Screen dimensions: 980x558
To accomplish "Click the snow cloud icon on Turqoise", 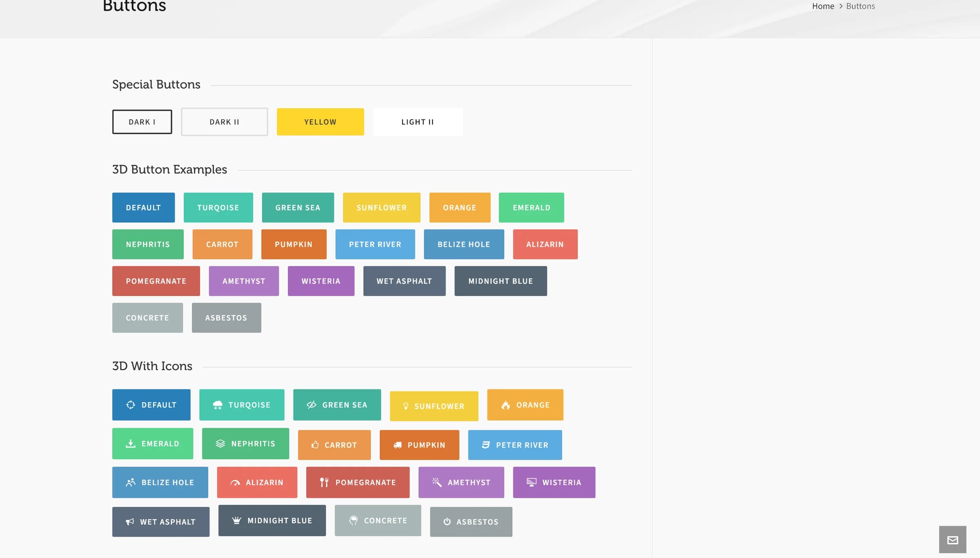I will click(x=218, y=405).
